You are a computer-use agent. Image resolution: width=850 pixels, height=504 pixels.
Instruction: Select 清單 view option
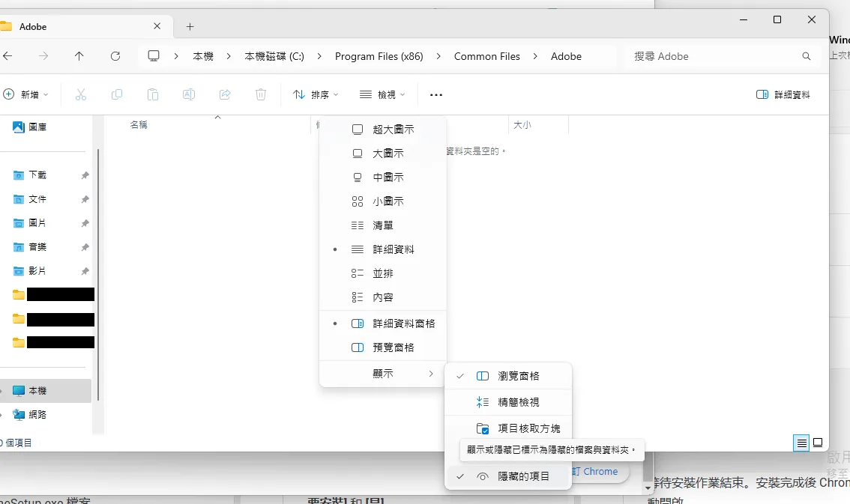click(x=383, y=225)
